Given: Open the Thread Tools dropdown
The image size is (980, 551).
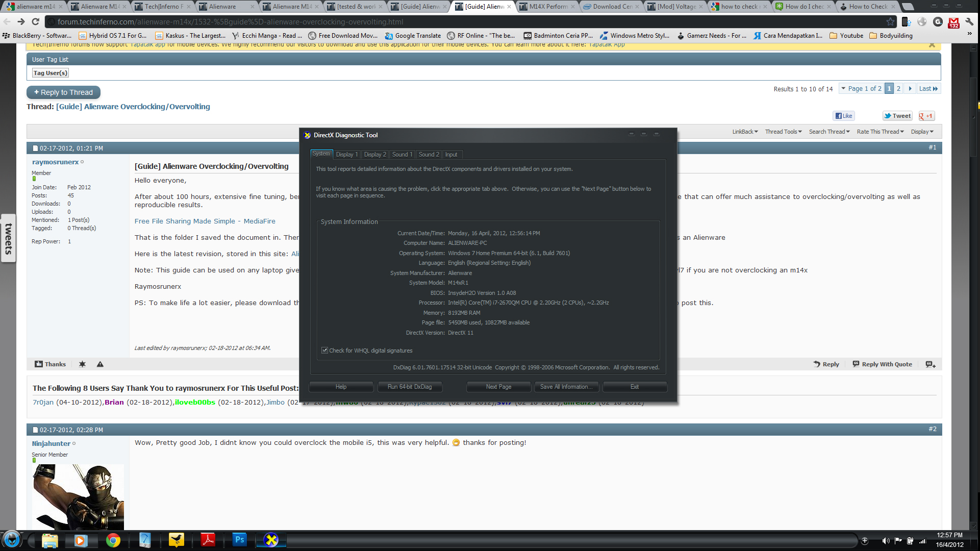Looking at the screenshot, I should 783,132.
